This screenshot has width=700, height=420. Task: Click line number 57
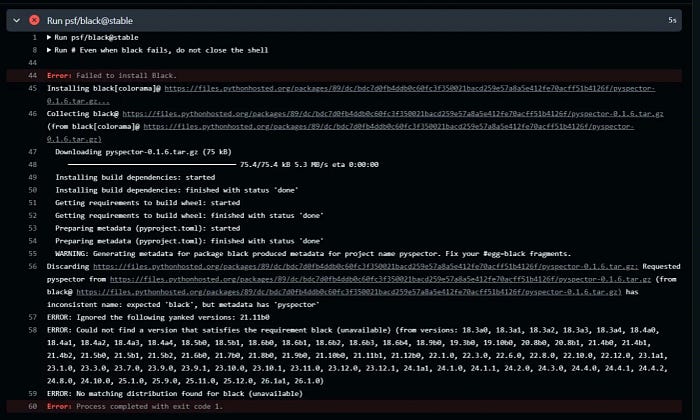click(x=33, y=317)
